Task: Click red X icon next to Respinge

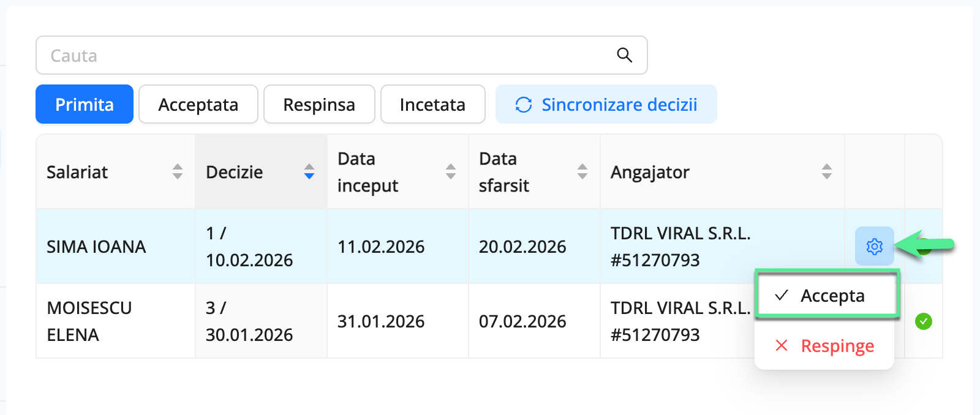Action: coord(782,346)
